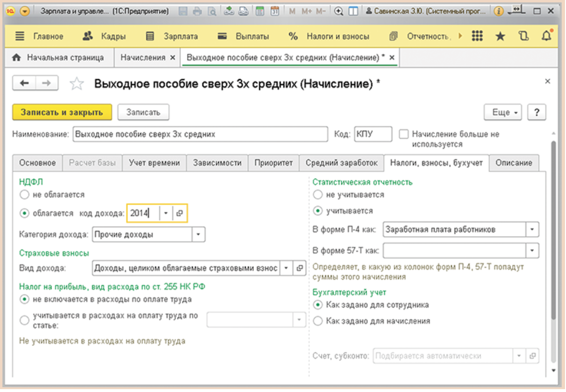Viewport: 566px width, 392px height.
Task: Open the favorites star in top panel
Action: 500,36
